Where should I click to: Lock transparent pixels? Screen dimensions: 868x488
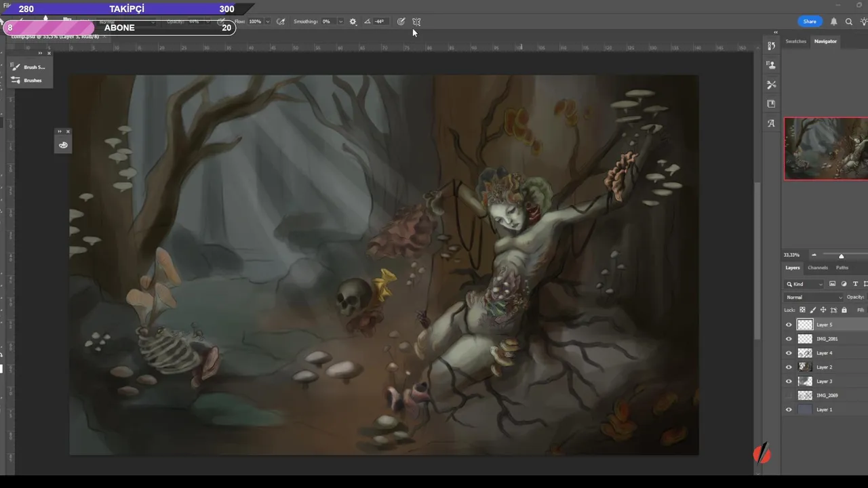802,310
